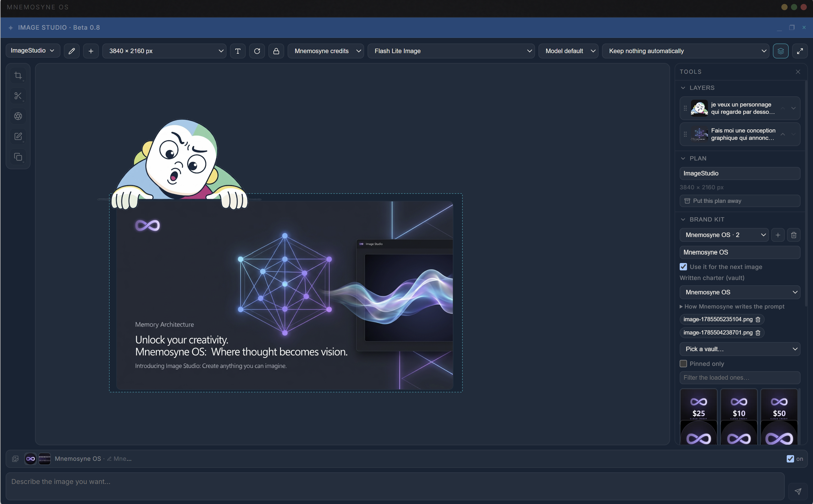Add a new brand kit with plus button
This screenshot has height=504, width=813.
(x=778, y=235)
